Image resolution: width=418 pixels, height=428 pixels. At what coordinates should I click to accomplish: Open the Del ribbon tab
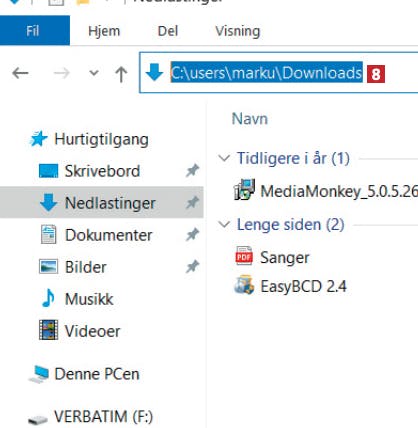pos(168,31)
